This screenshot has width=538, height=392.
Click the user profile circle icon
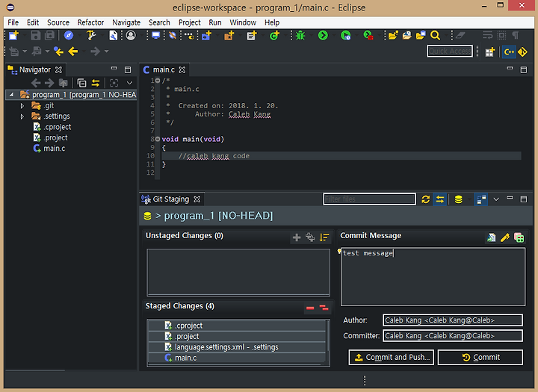coord(131,35)
